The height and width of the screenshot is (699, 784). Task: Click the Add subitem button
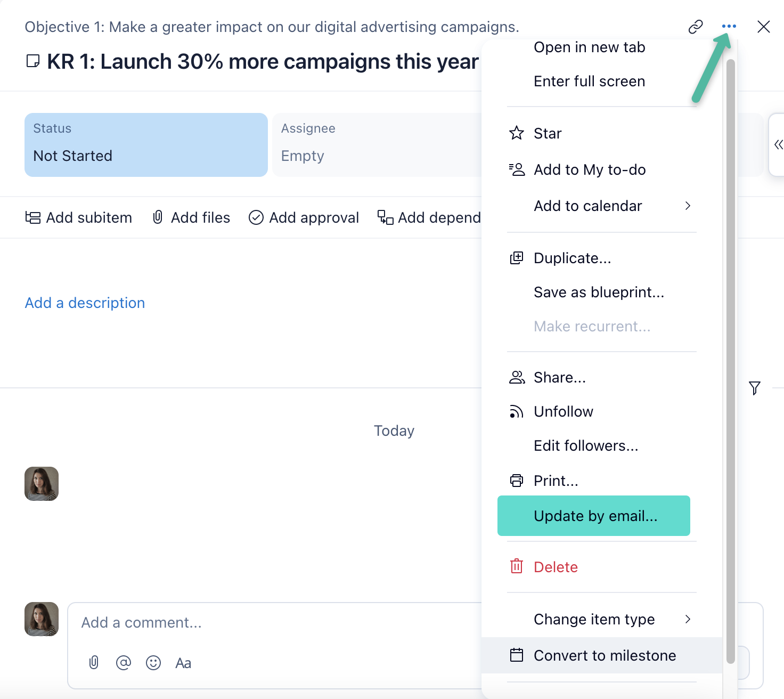tap(79, 217)
